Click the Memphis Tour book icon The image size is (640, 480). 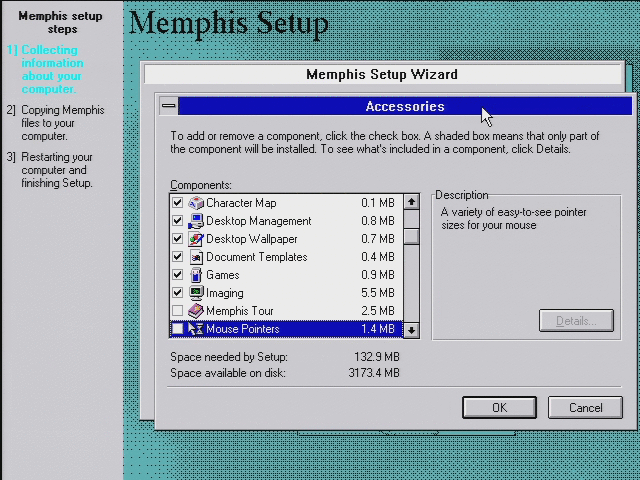point(196,311)
